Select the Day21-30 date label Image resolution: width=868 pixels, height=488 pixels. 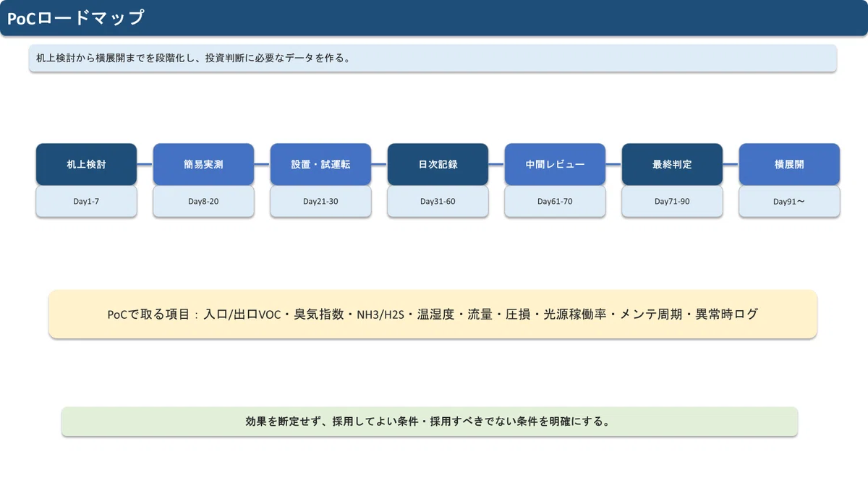coord(320,201)
